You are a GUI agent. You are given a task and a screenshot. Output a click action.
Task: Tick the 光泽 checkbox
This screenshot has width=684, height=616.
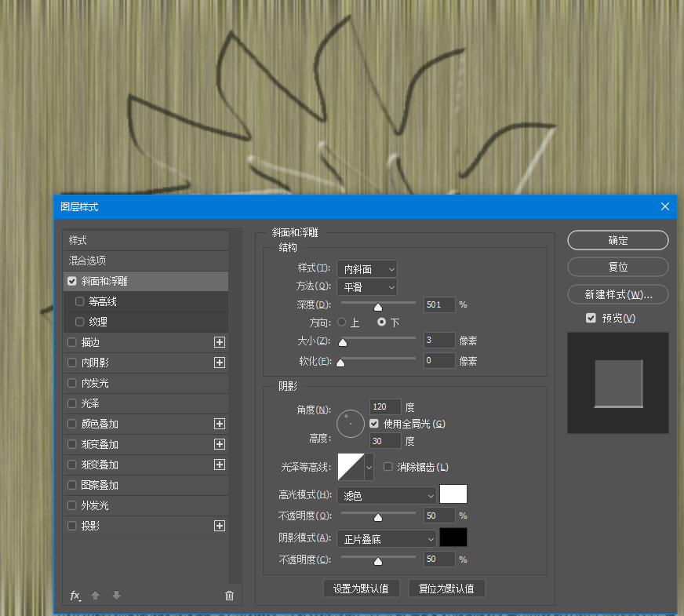pyautogui.click(x=72, y=403)
